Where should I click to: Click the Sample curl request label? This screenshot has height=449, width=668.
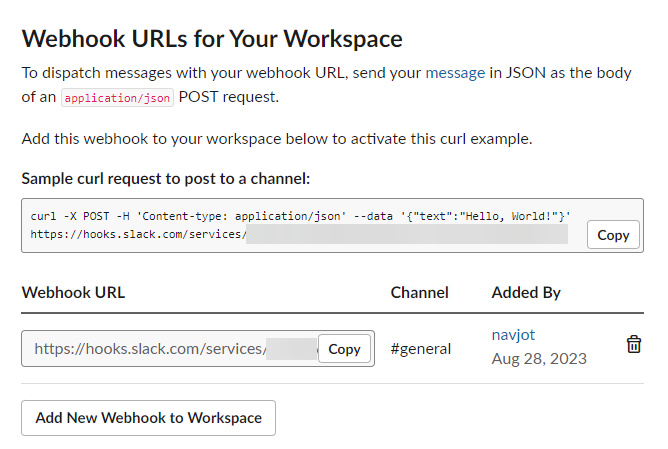coord(166,179)
